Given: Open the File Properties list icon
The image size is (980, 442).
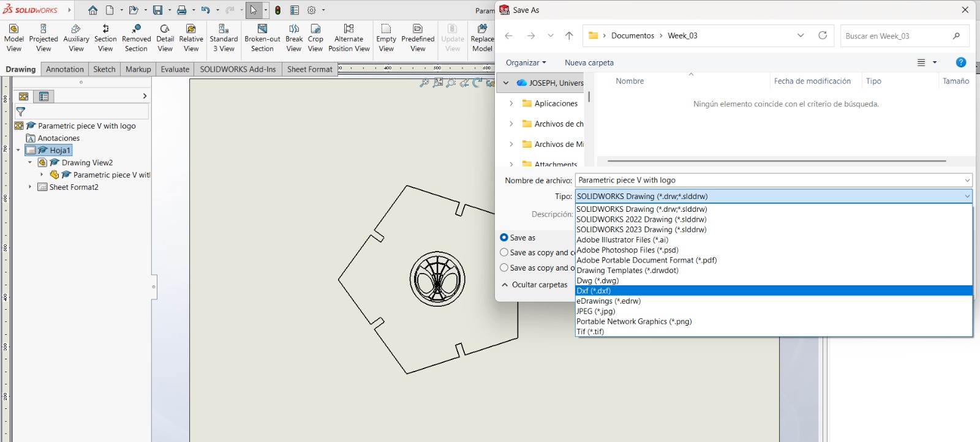Looking at the screenshot, I should pos(295,10).
